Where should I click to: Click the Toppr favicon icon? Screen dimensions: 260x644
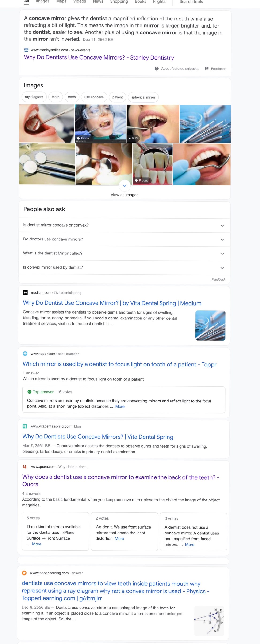point(25,354)
